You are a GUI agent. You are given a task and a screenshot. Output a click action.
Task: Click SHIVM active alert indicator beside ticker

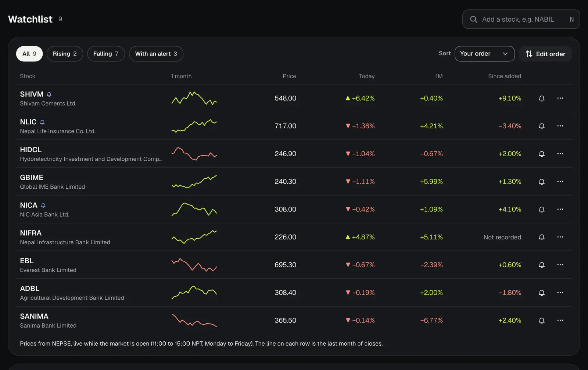pyautogui.click(x=49, y=95)
